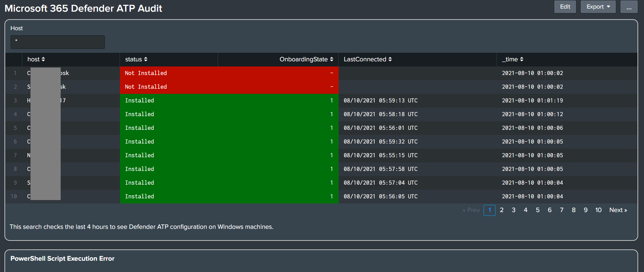The image size is (644, 272).
Task: Open the more options ellipsis button
Action: pyautogui.click(x=629, y=7)
